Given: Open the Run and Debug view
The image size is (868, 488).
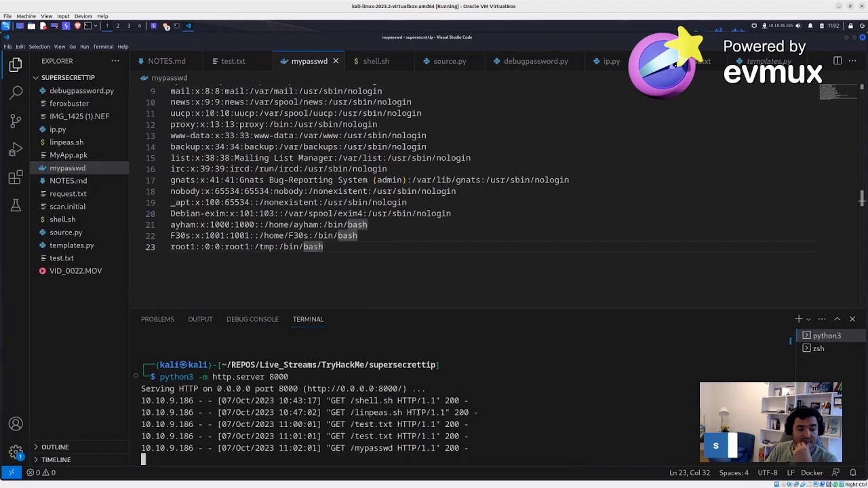Looking at the screenshot, I should point(16,149).
